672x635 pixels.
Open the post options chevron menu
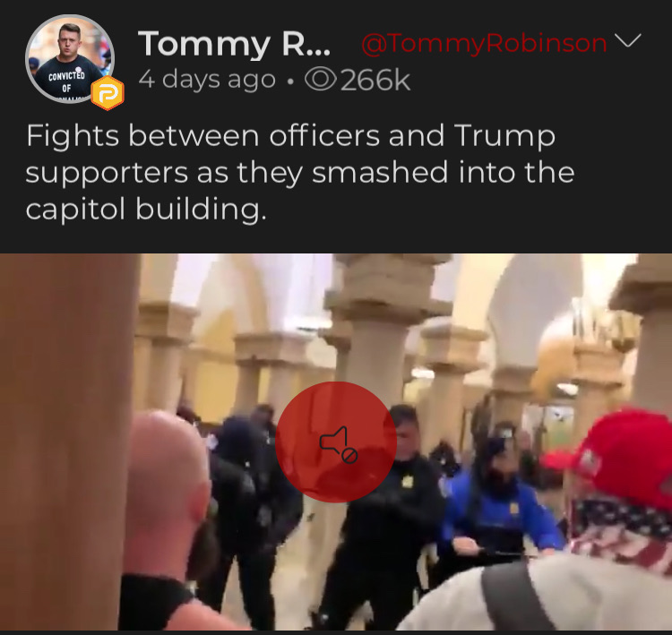[x=628, y=40]
